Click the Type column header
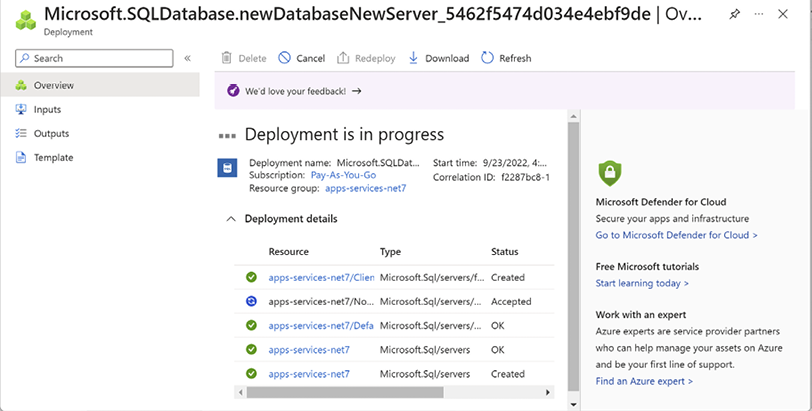 (390, 252)
